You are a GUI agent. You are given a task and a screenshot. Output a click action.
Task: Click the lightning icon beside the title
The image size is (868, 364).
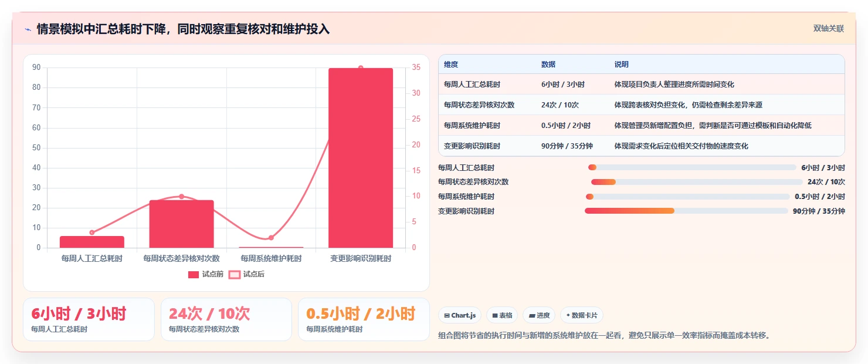click(x=28, y=29)
